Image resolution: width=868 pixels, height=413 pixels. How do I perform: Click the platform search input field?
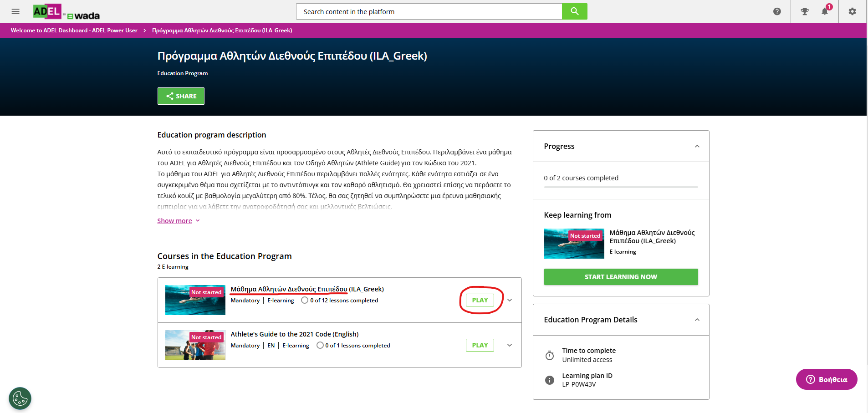pyautogui.click(x=429, y=12)
